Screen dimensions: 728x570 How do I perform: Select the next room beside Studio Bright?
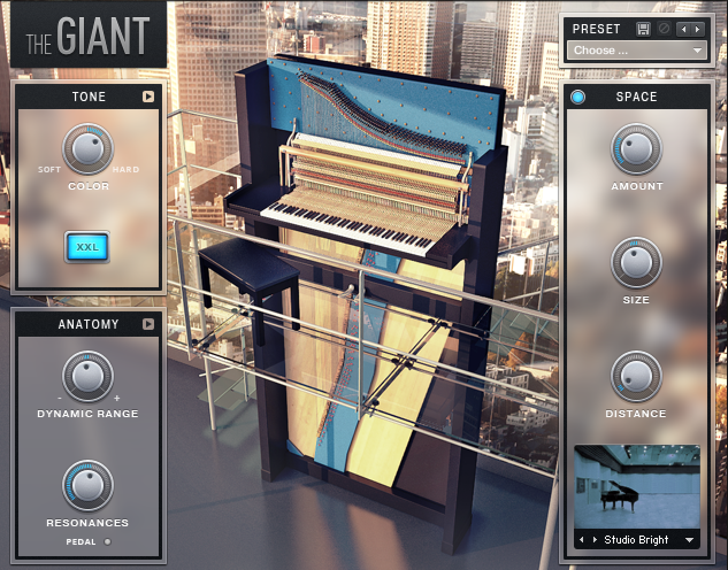pos(595,540)
